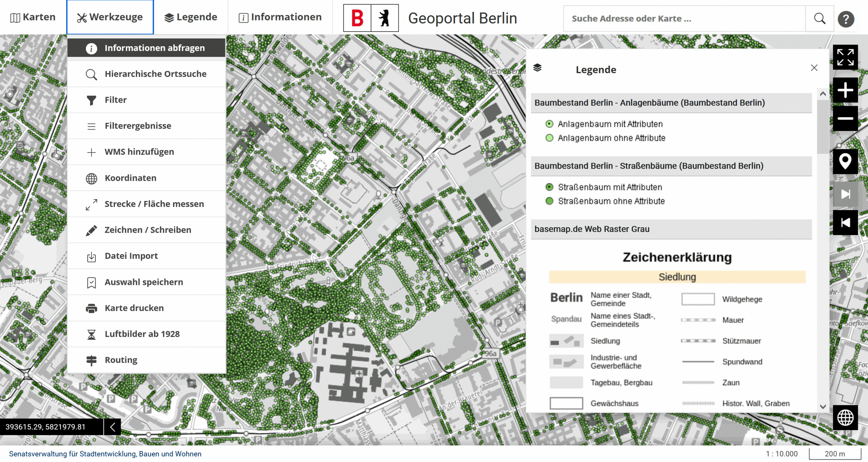
Task: Switch to the Informationen tab
Action: [x=280, y=17]
